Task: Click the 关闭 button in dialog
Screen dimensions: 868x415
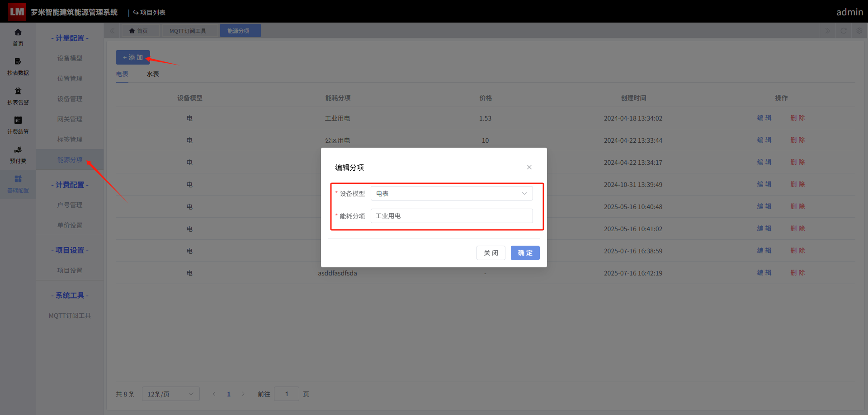Action: pyautogui.click(x=491, y=253)
